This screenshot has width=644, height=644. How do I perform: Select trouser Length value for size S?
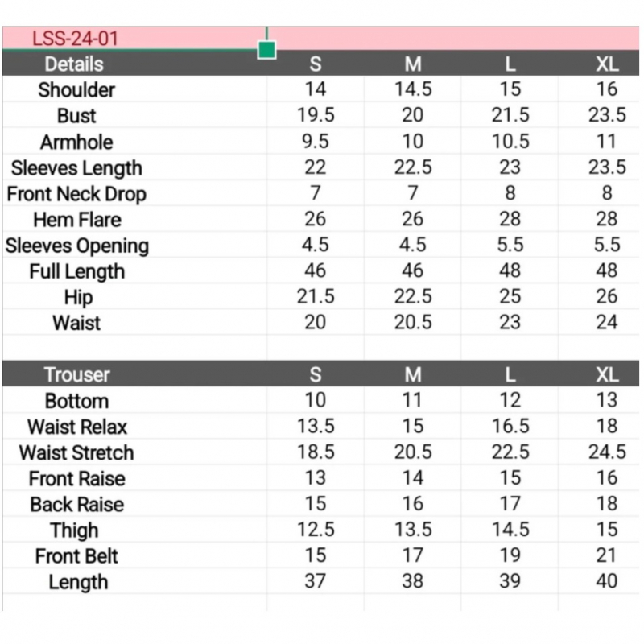click(x=316, y=581)
